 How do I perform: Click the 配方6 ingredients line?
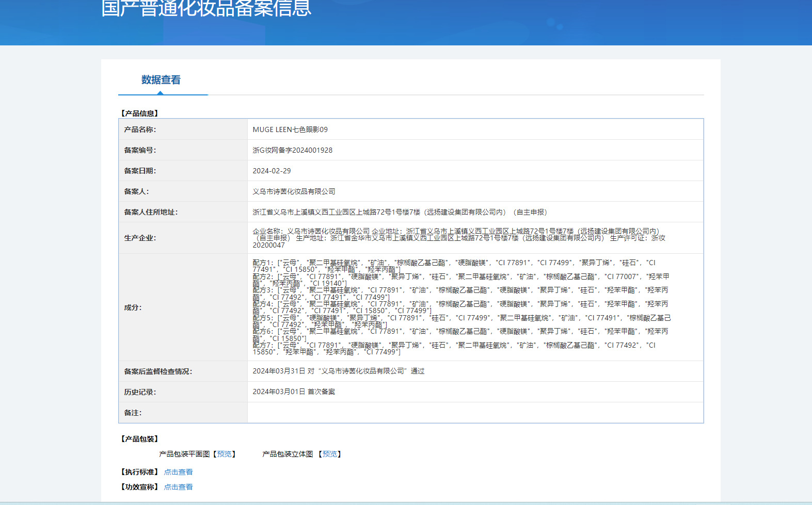(460, 335)
